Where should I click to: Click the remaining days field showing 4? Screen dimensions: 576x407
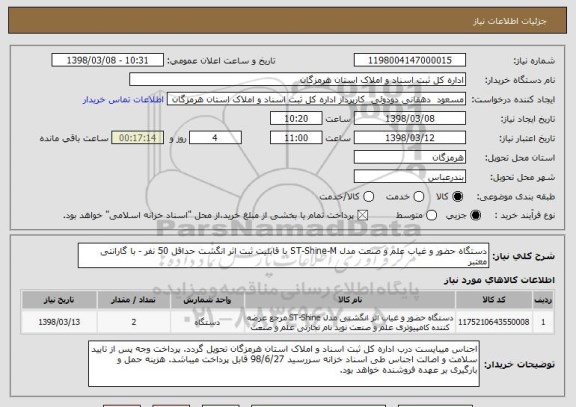[x=215, y=138]
